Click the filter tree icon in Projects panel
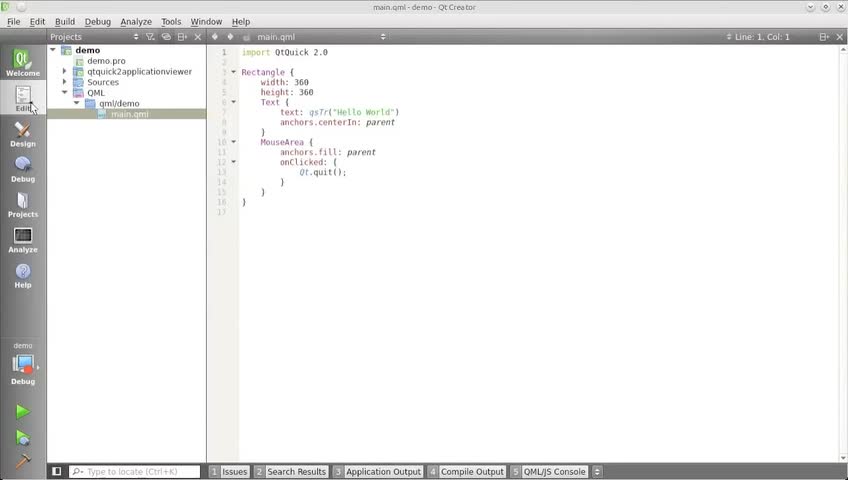This screenshot has width=848, height=480. [150, 37]
